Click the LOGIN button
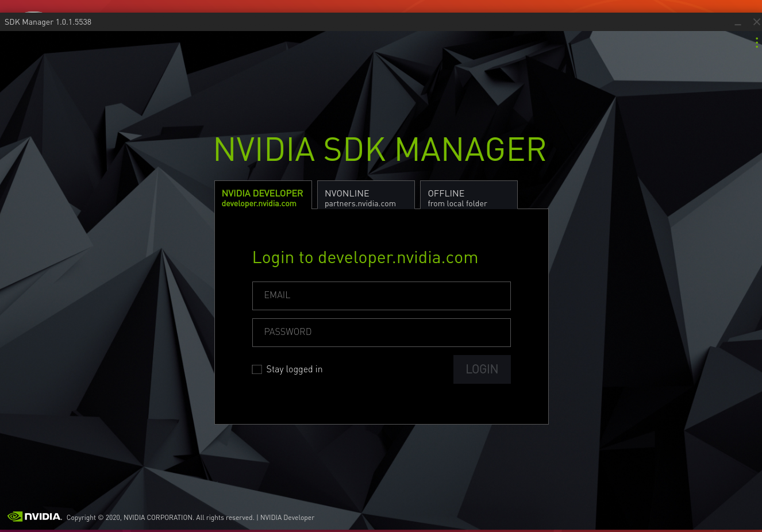Viewport: 762px width, 532px height. coord(482,369)
